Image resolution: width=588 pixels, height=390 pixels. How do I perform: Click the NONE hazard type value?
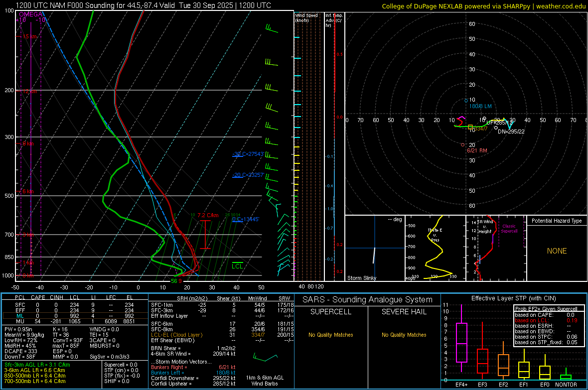tap(557, 251)
